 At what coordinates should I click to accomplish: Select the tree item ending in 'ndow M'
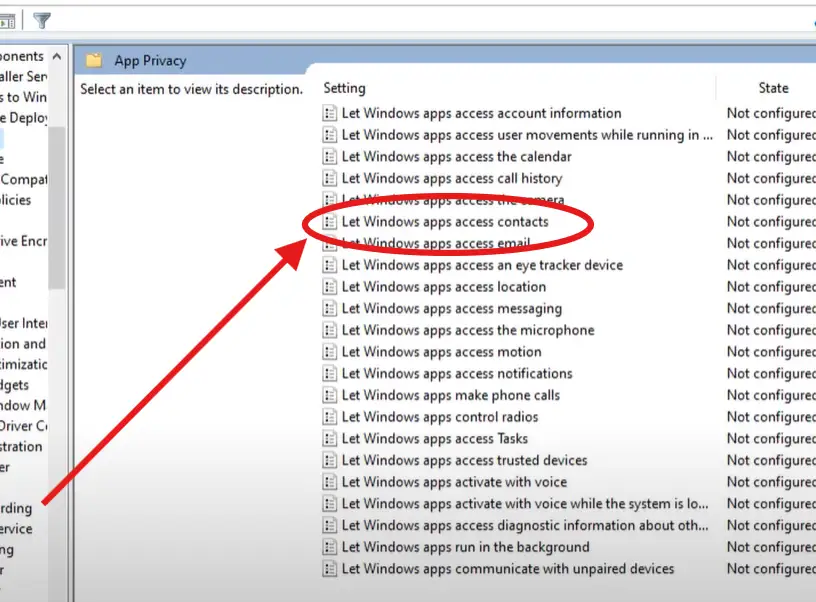23,405
